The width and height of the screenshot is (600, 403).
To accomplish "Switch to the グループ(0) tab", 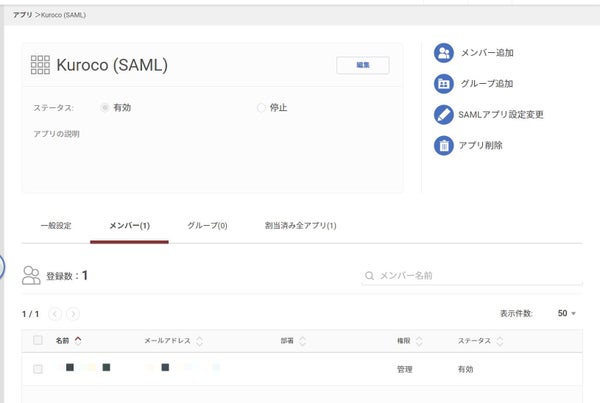I will click(x=207, y=226).
